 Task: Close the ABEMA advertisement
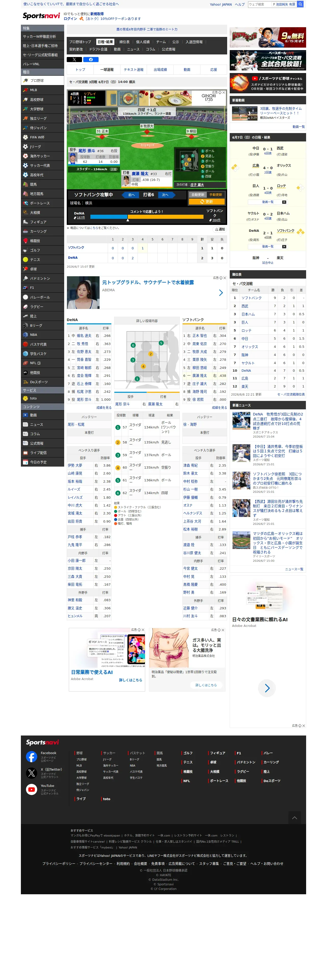(x=225, y=278)
